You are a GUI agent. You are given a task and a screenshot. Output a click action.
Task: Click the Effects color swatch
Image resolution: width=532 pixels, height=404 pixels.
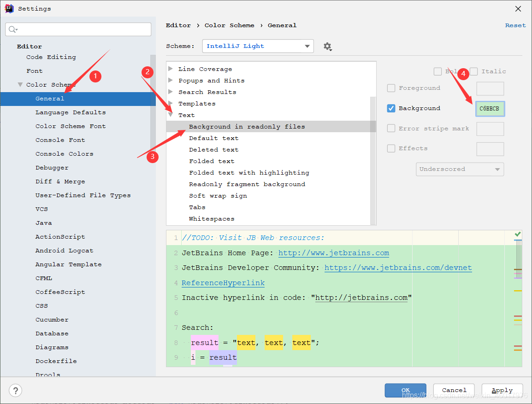490,149
